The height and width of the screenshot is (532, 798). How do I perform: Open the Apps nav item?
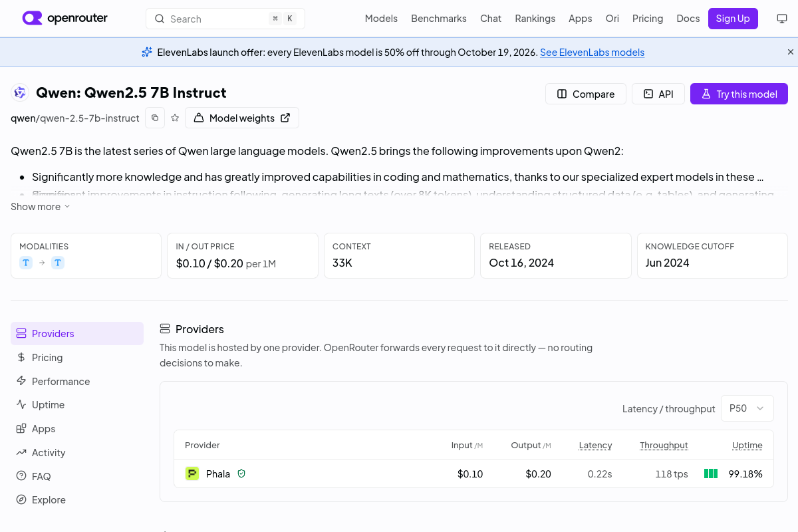580,19
